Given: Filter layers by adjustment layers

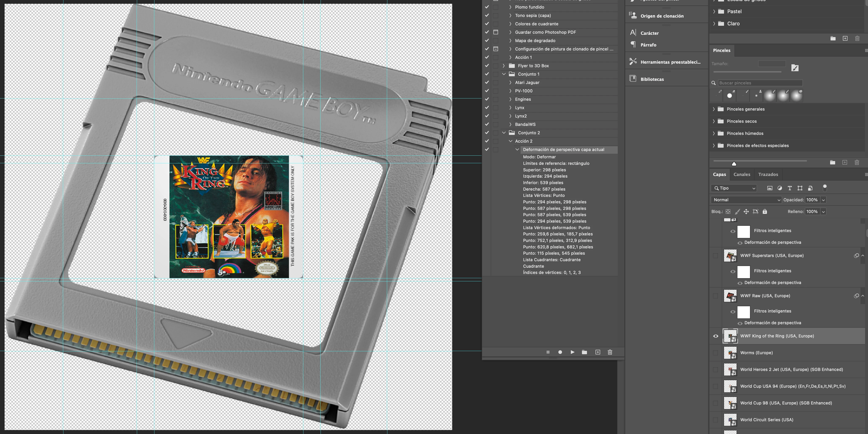Looking at the screenshot, I should [780, 188].
